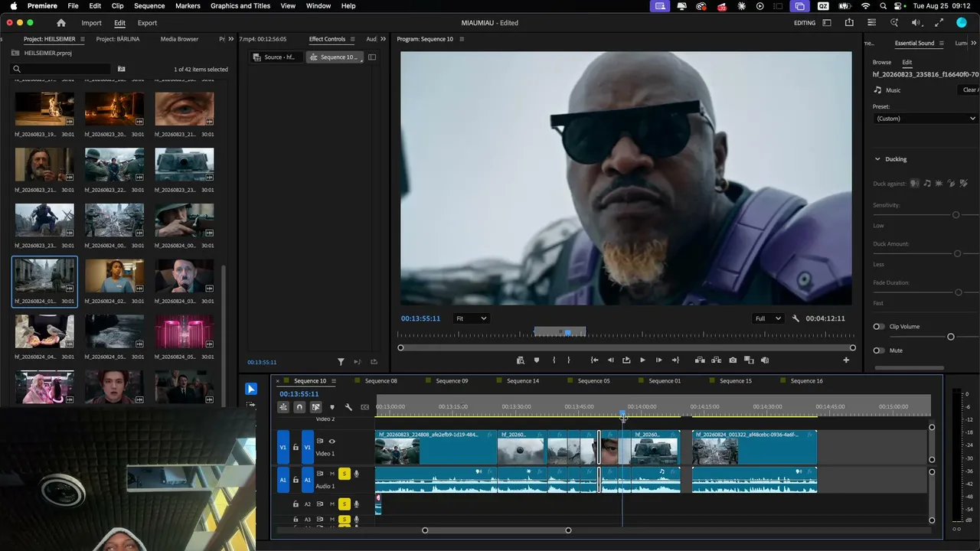Open the Spotlight search icon in menu bar
980x551 pixels.
point(883,6)
